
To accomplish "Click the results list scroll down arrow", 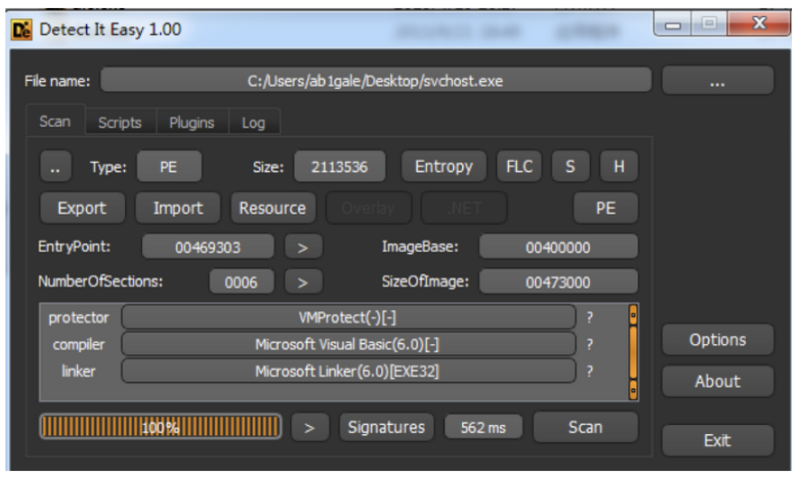I will pos(633,390).
